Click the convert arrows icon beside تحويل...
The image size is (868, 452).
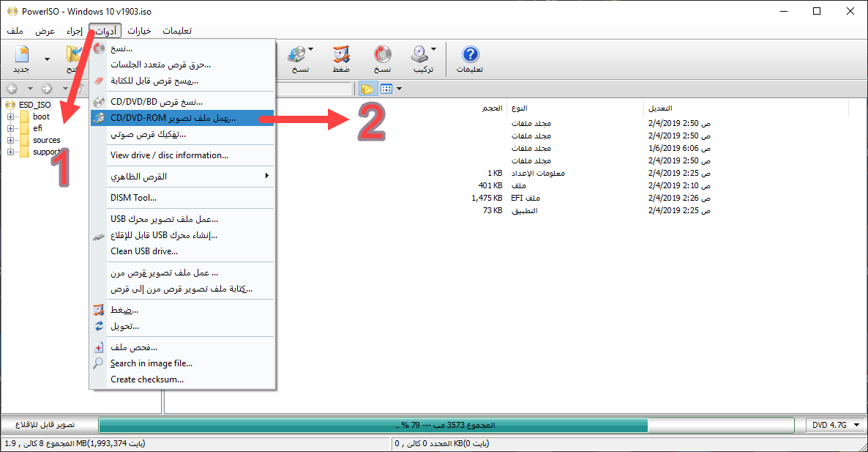pos(99,326)
